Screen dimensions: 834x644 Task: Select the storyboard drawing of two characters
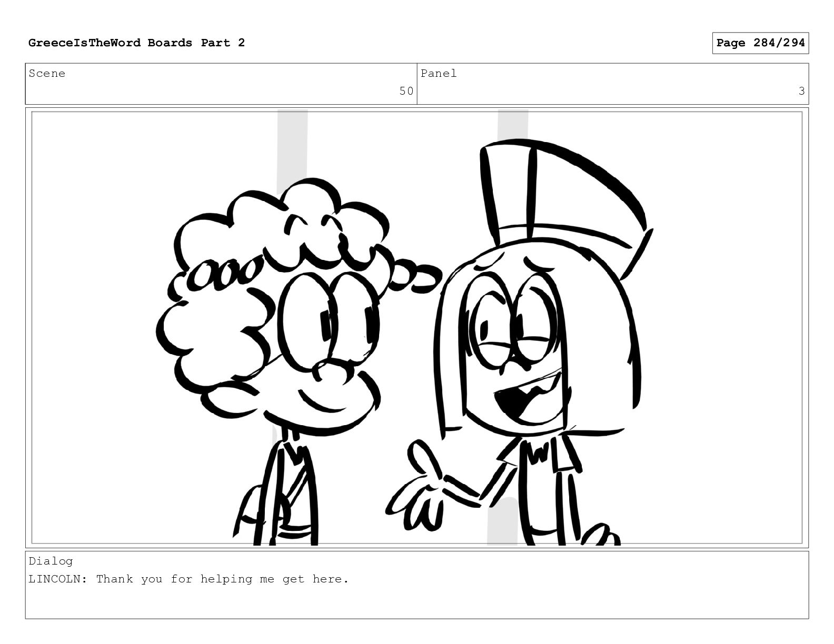click(x=417, y=328)
